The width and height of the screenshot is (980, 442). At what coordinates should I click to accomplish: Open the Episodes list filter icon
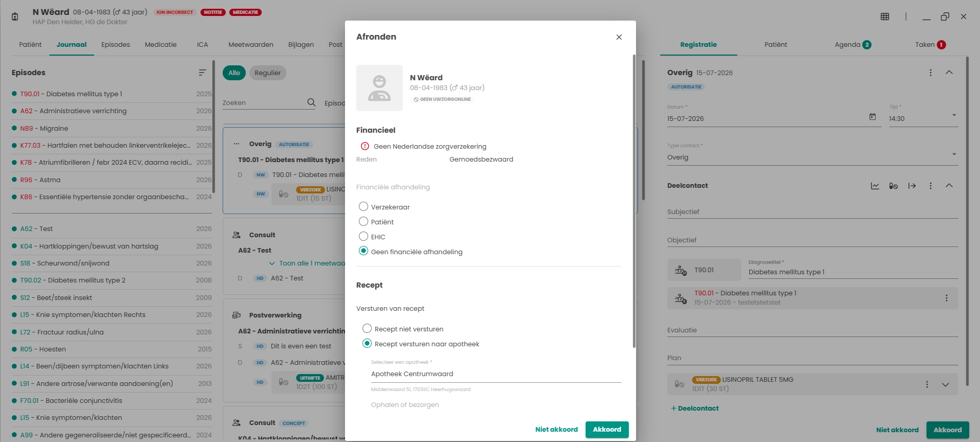click(x=203, y=73)
